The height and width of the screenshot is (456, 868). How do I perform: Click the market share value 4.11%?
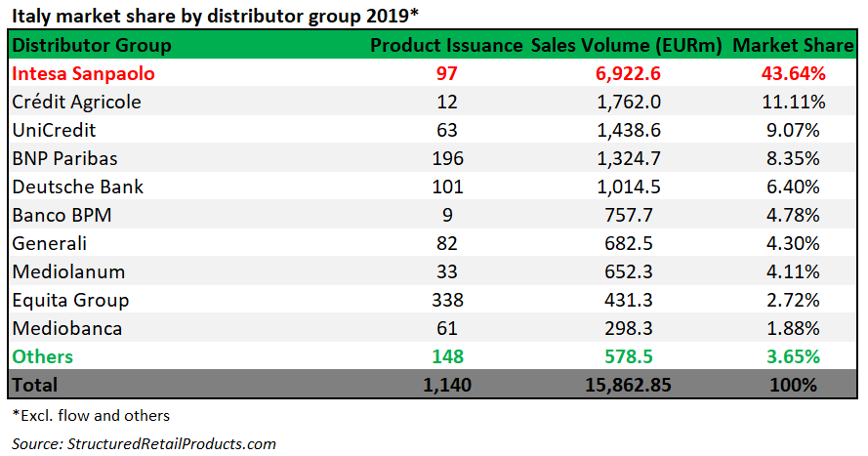pos(793,271)
